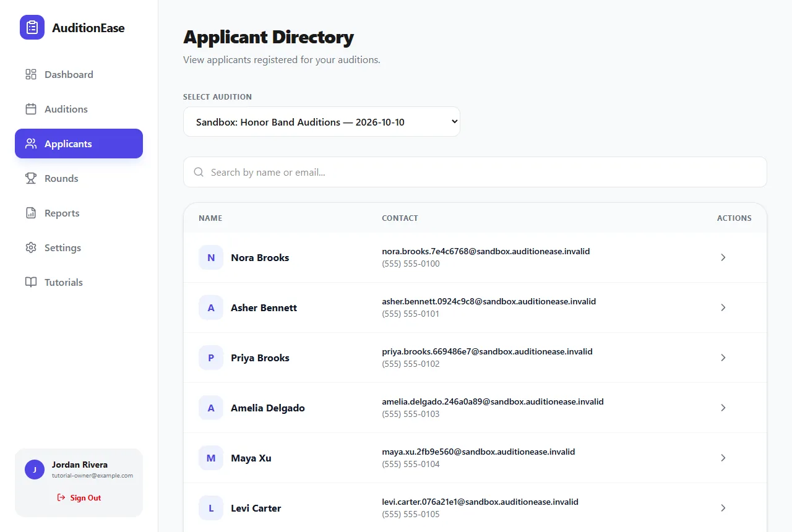Open Amelia Delgado's details with the chevron
The image size is (792, 532).
point(723,408)
